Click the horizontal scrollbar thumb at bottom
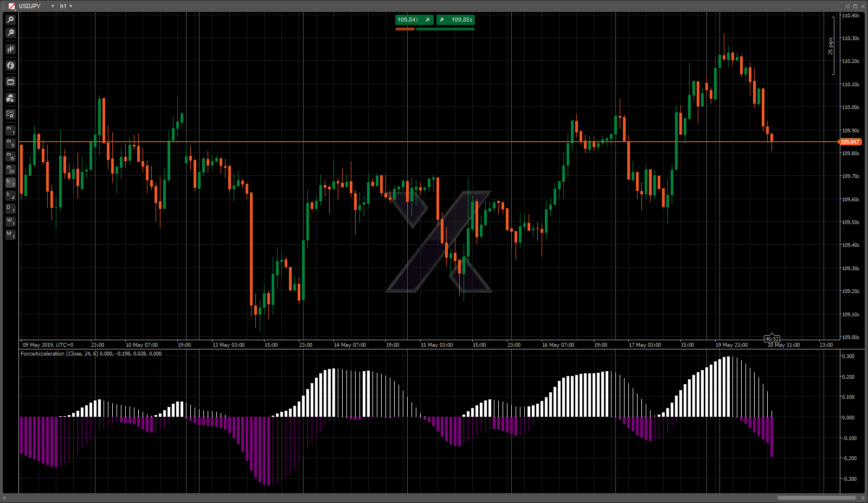Image resolution: width=868 pixels, height=503 pixels. tap(816, 498)
